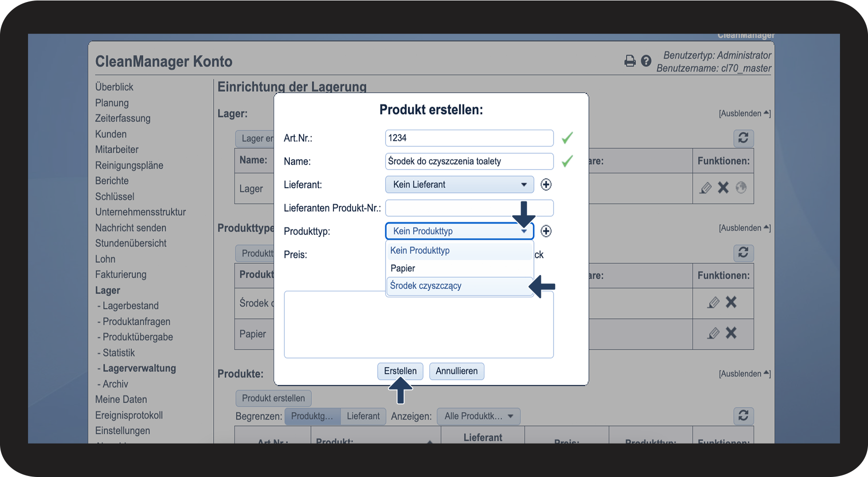The width and height of the screenshot is (868, 477).
Task: Refresh the Produkte table section
Action: click(x=743, y=416)
